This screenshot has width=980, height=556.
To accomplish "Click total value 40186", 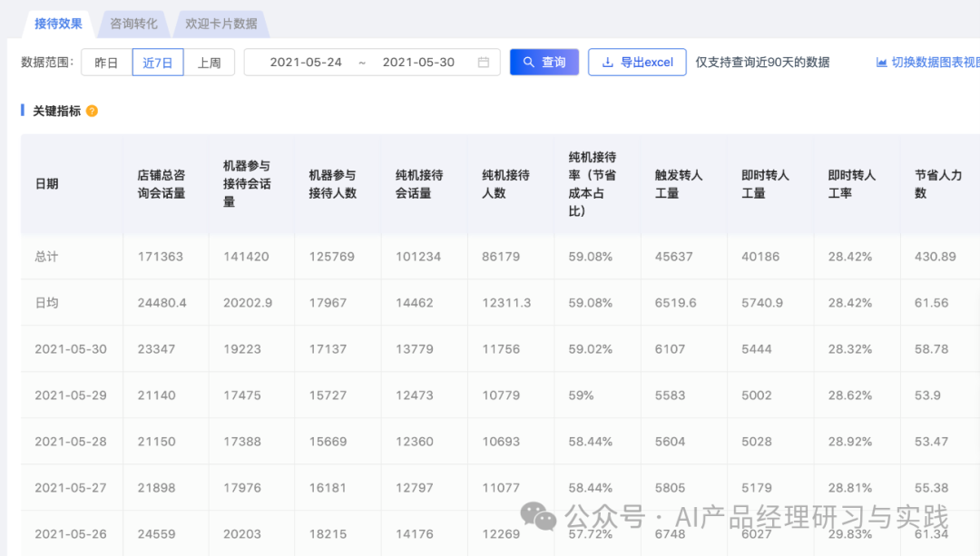I will click(760, 257).
